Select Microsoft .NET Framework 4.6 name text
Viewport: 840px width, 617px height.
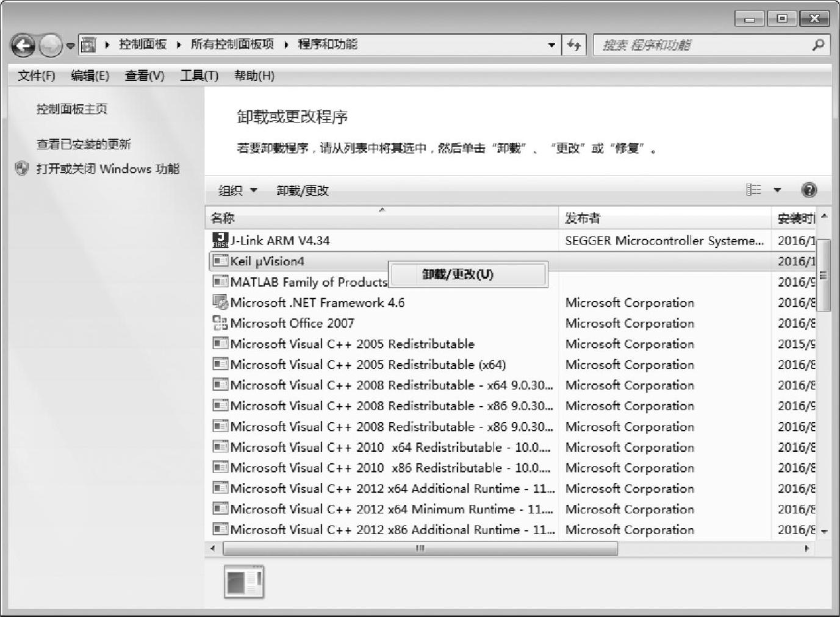(x=317, y=302)
